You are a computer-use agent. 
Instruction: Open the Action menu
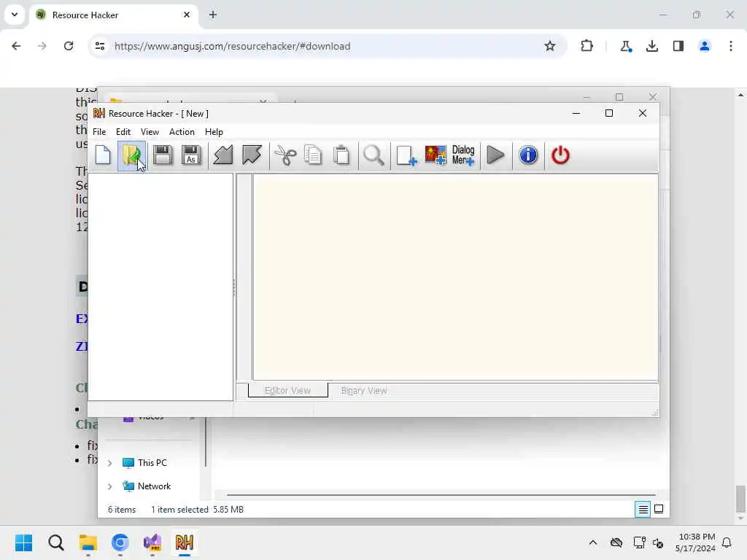(x=182, y=132)
